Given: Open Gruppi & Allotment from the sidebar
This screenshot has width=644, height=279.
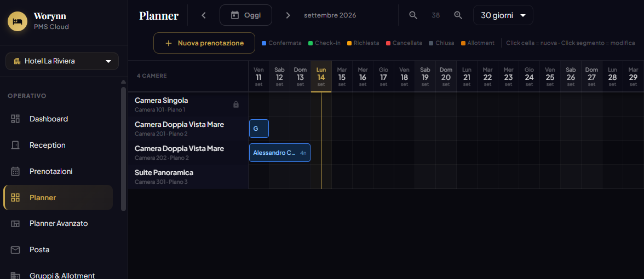Looking at the screenshot, I should [x=58, y=276].
